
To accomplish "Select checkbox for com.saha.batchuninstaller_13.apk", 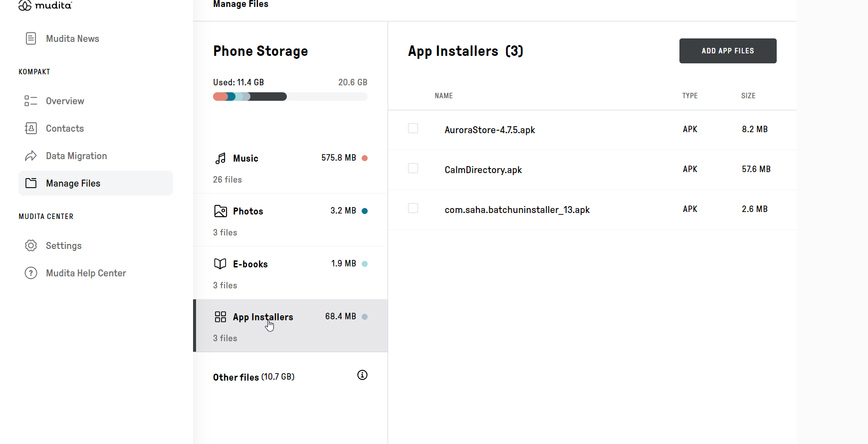I will pos(413,208).
